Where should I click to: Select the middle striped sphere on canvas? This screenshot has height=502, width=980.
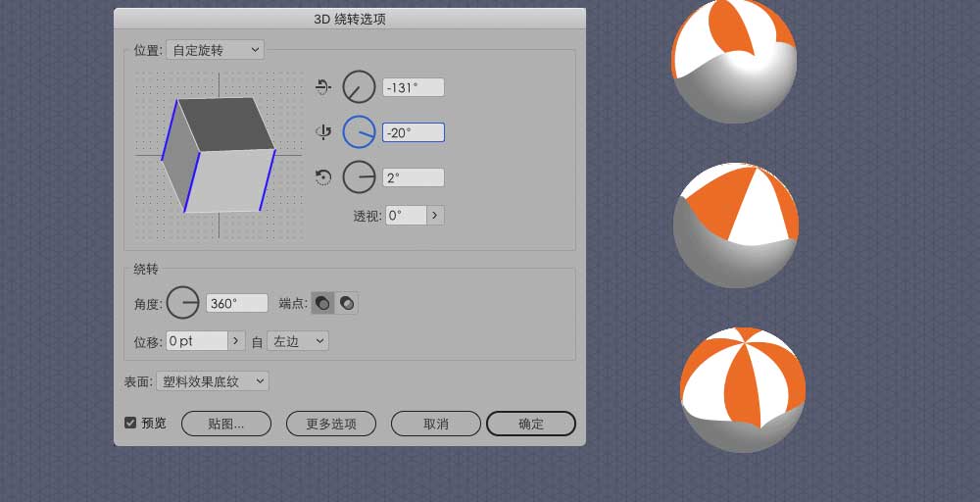point(736,226)
